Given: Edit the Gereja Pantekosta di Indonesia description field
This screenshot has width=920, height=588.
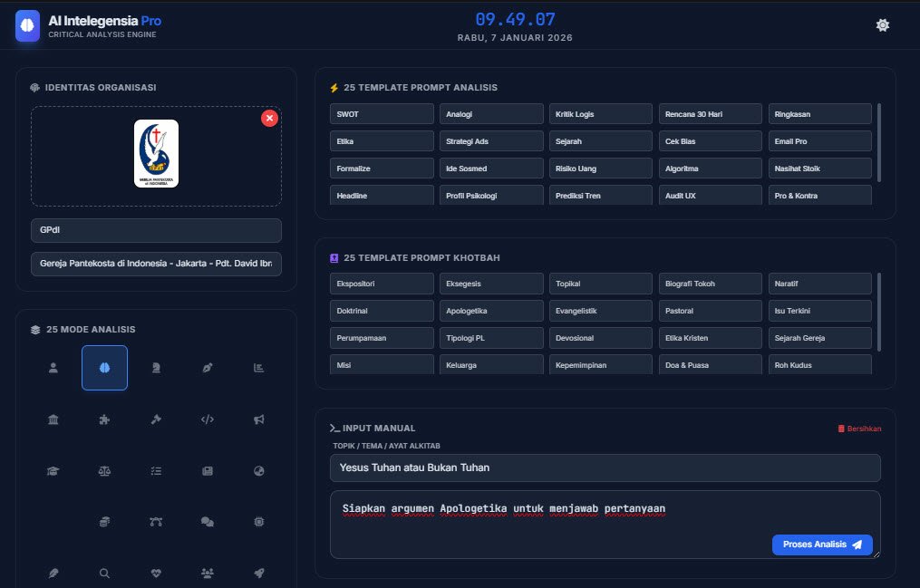Looking at the screenshot, I should coord(156,264).
